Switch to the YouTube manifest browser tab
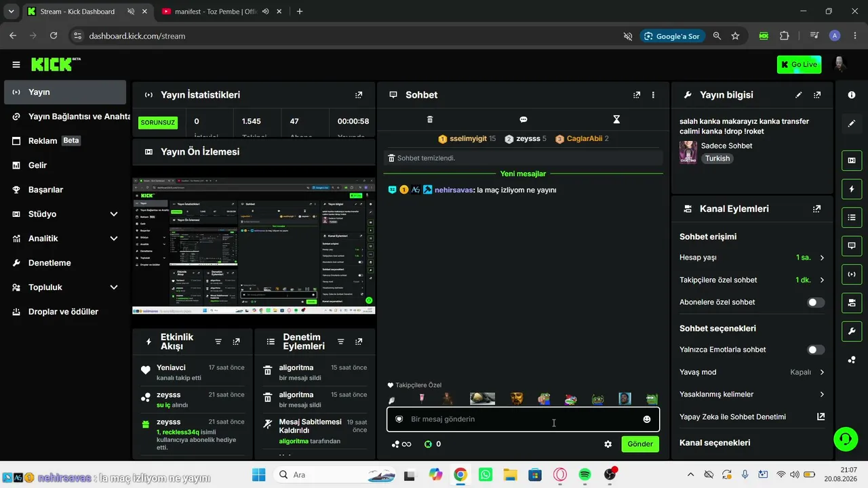Viewport: 868px width, 488px height. 216,12
